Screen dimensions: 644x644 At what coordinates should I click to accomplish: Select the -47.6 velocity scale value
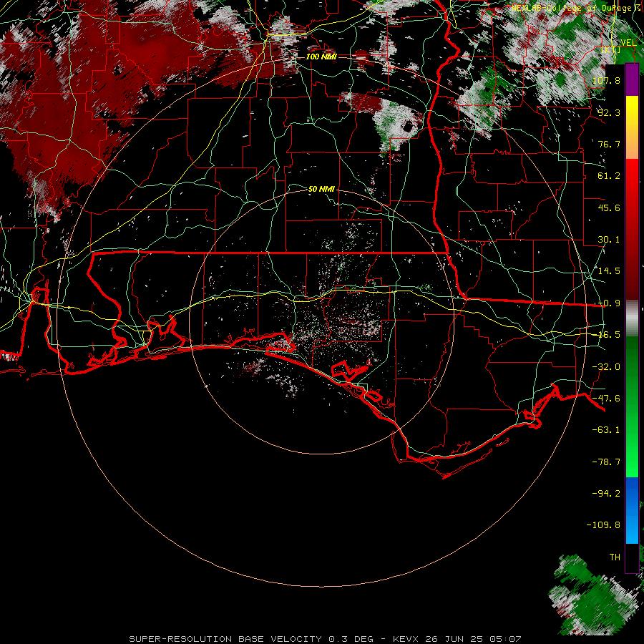pyautogui.click(x=606, y=399)
